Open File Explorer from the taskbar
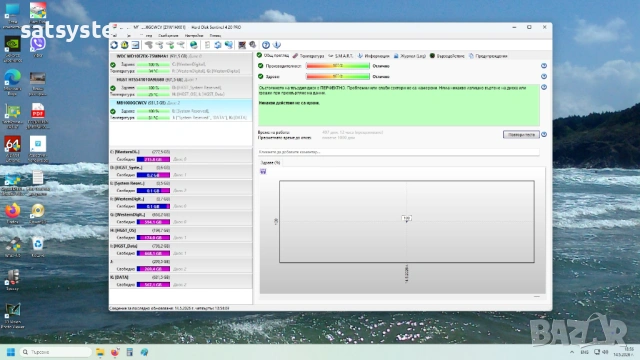Viewport: 640px width, 360px height. (x=100, y=352)
